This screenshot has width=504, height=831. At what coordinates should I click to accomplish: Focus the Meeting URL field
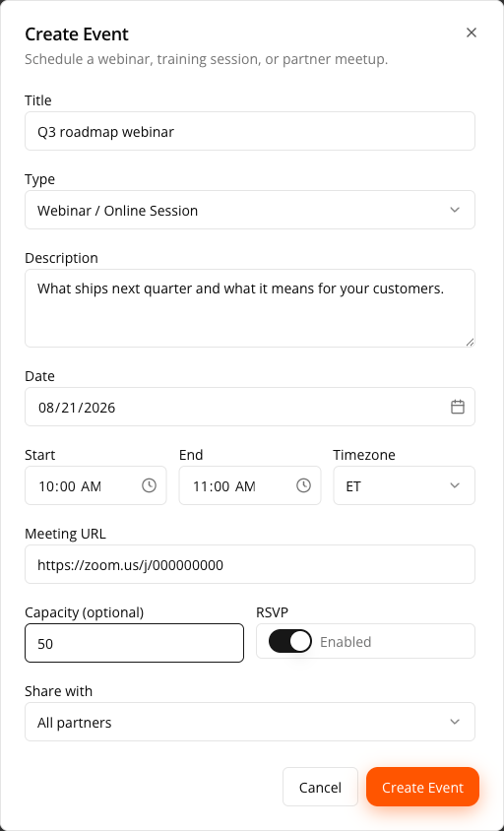(x=250, y=564)
